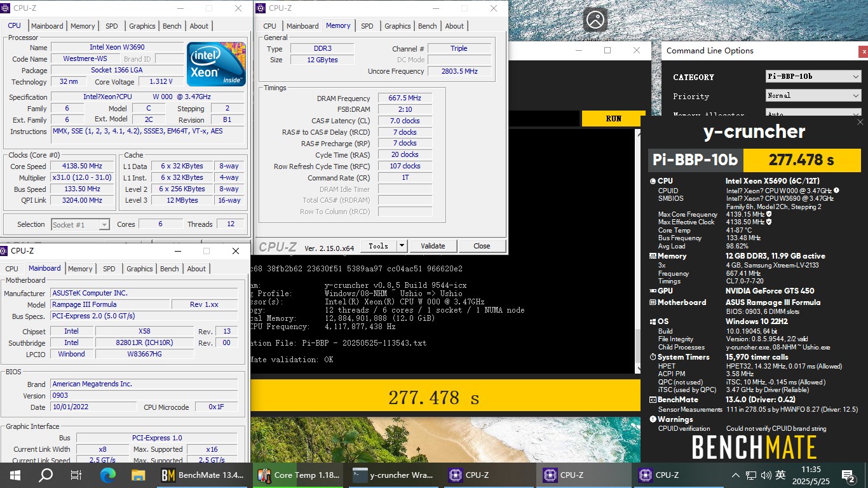
Task: Click the Core Speed value 4138.50 MHz
Action: pyautogui.click(x=83, y=166)
